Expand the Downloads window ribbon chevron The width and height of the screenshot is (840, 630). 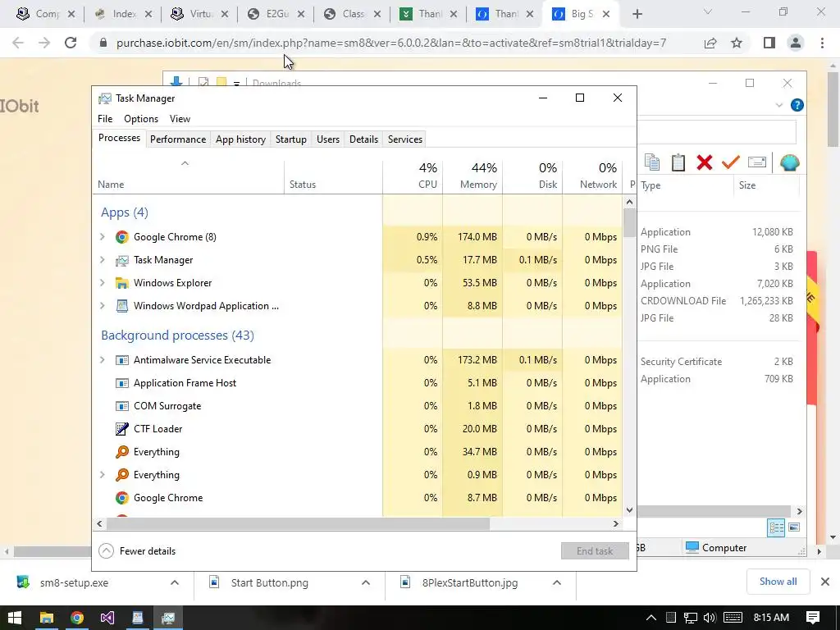(779, 105)
